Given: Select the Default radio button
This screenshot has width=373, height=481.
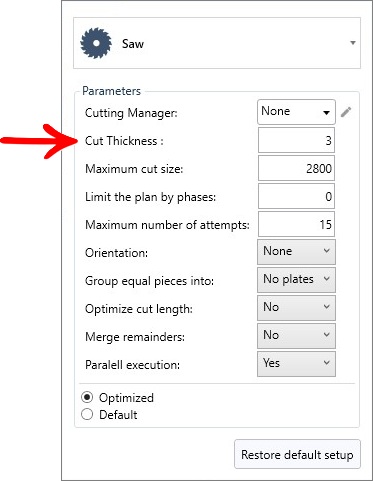Looking at the screenshot, I should 87,414.
